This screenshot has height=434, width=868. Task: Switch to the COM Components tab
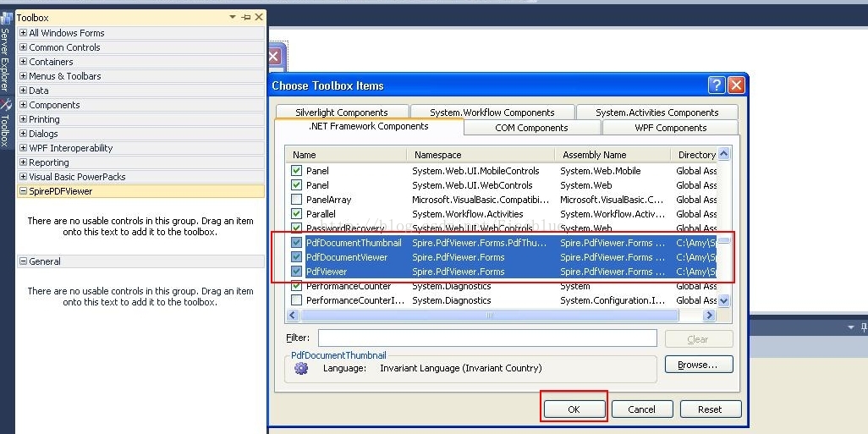(x=532, y=128)
